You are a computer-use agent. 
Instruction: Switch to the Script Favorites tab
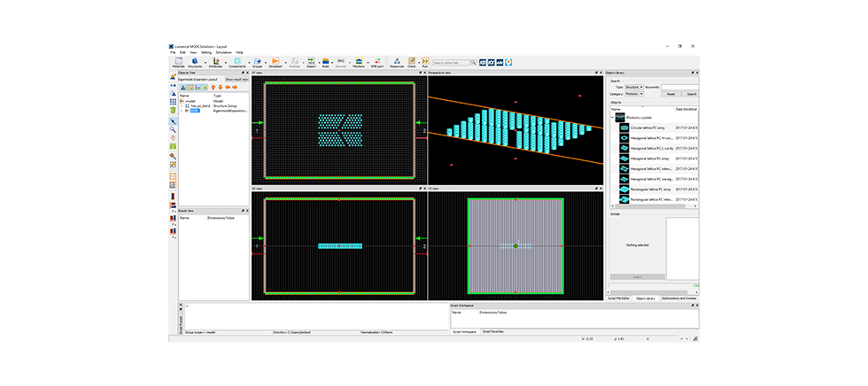492,332
